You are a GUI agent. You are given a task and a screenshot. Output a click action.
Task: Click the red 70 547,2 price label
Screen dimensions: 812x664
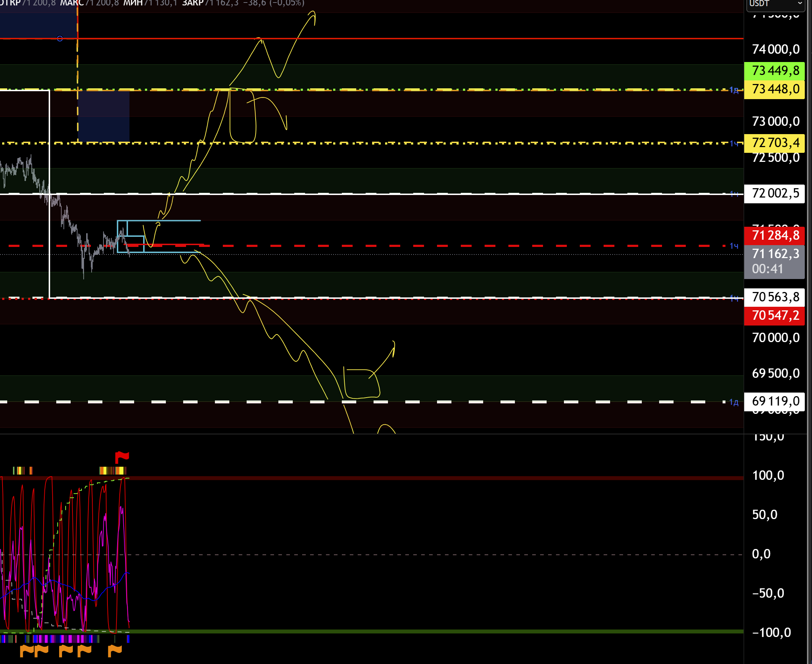(775, 315)
